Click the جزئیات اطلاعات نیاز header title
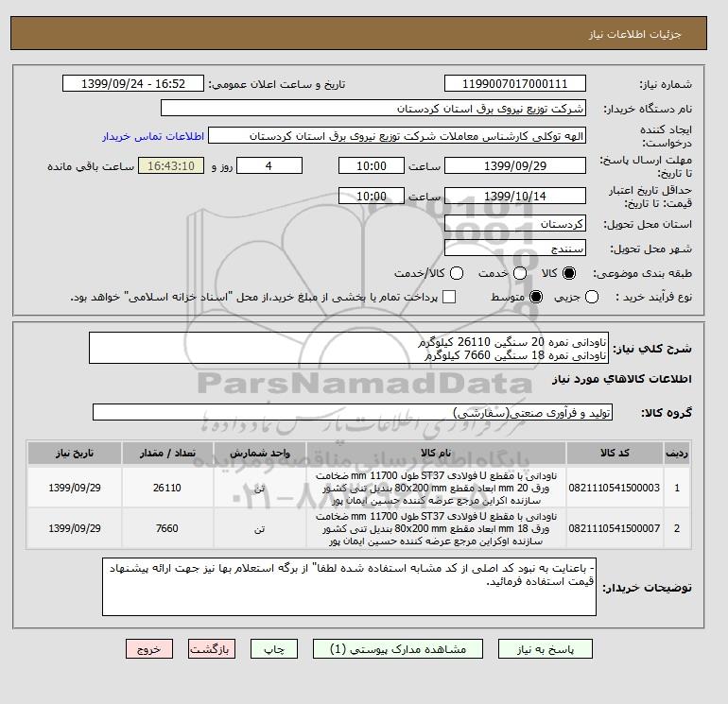Screen dimensions: 728x704 [634, 34]
